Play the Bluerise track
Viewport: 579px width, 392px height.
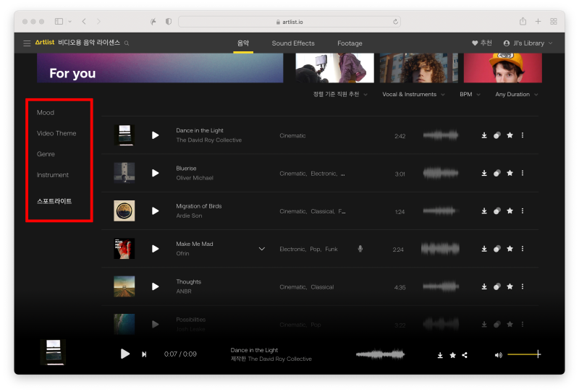point(156,173)
